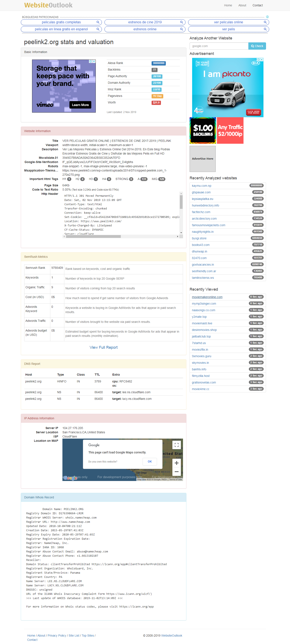Open movie4me.cc link

(x=201, y=389)
